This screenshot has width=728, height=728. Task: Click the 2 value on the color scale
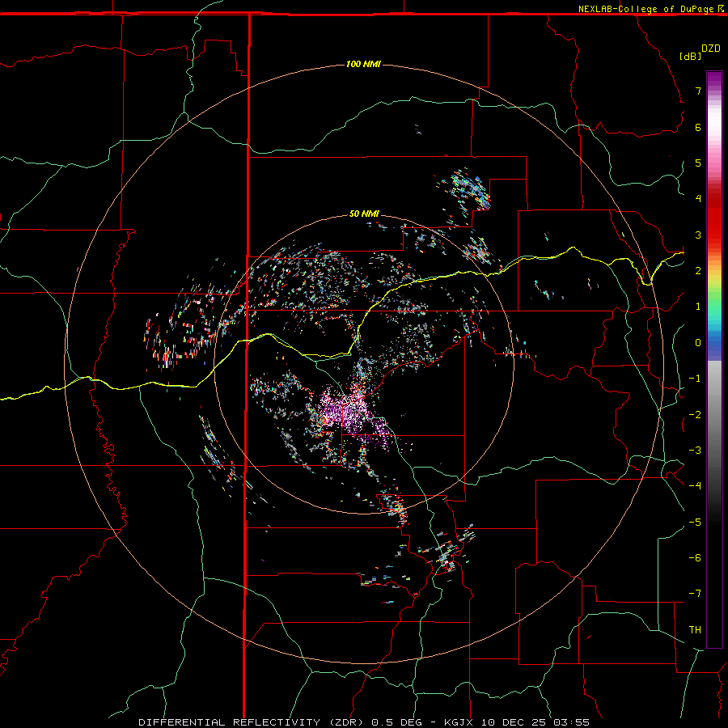point(698,271)
